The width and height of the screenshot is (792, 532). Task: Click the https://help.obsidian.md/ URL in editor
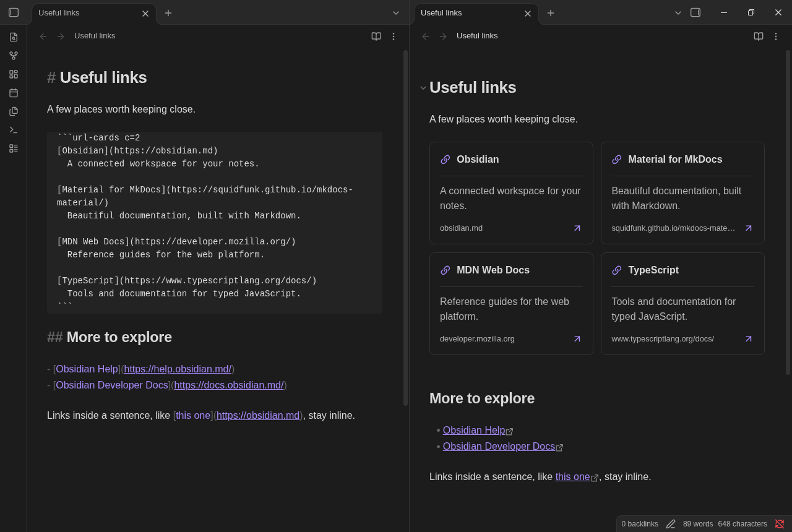(178, 369)
